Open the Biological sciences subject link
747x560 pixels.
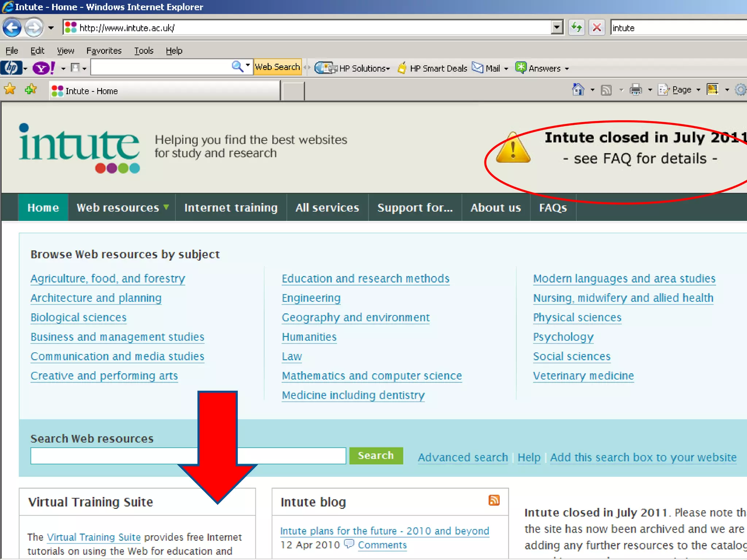[x=78, y=317]
